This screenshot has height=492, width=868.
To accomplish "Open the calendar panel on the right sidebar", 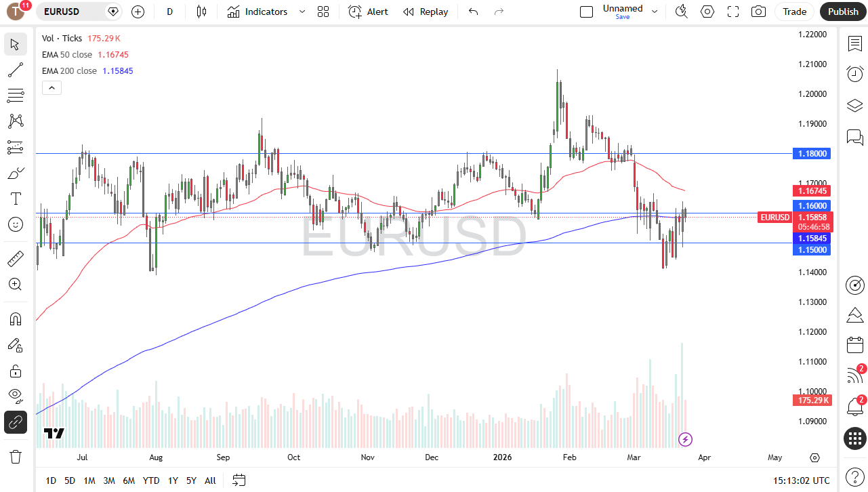I will coord(854,345).
